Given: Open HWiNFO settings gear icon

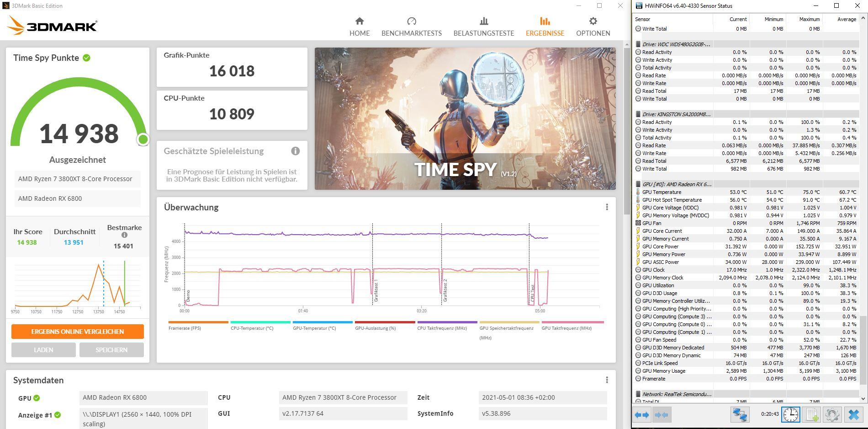Looking at the screenshot, I should [832, 415].
